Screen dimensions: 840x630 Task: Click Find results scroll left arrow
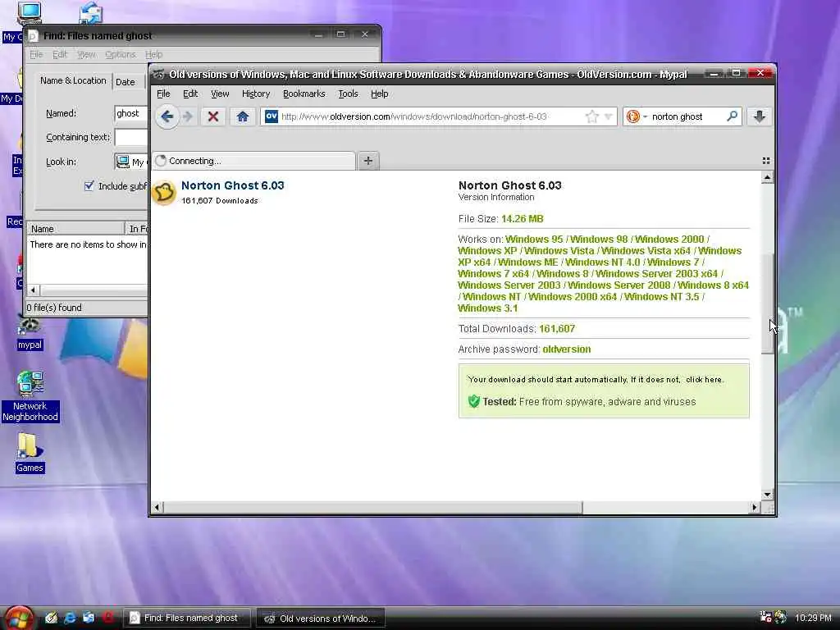(x=33, y=290)
